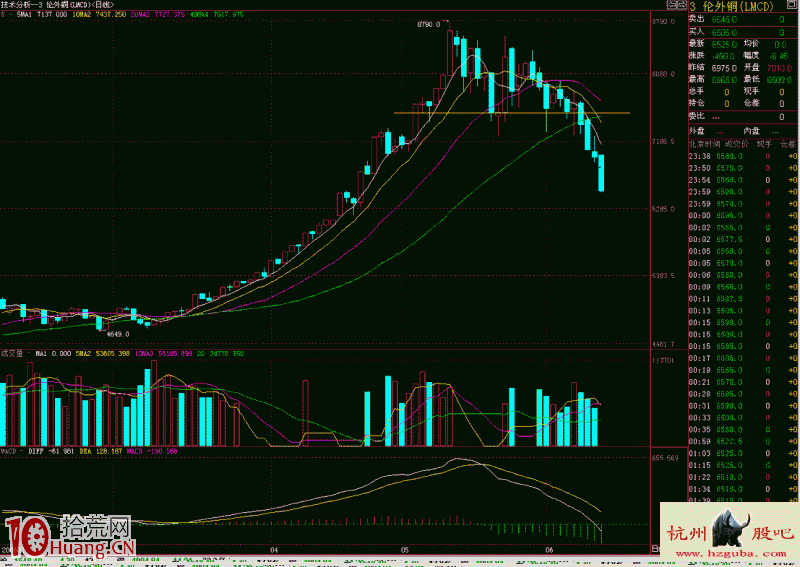
Task: Click the 8790.0 high price marker
Action: 429,24
